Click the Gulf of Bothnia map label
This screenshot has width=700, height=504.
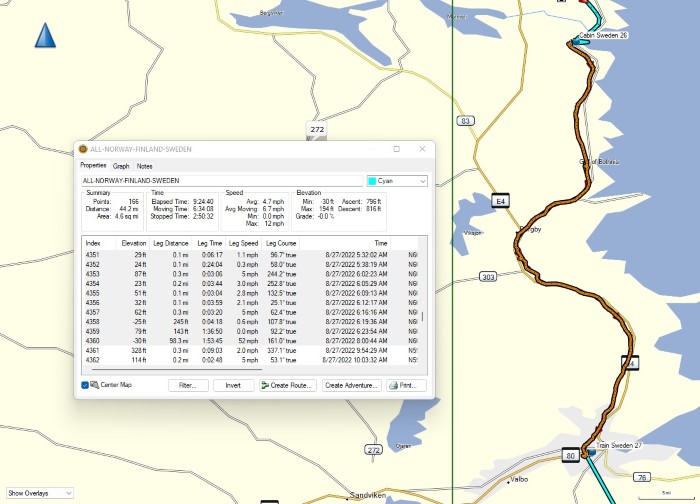(599, 162)
